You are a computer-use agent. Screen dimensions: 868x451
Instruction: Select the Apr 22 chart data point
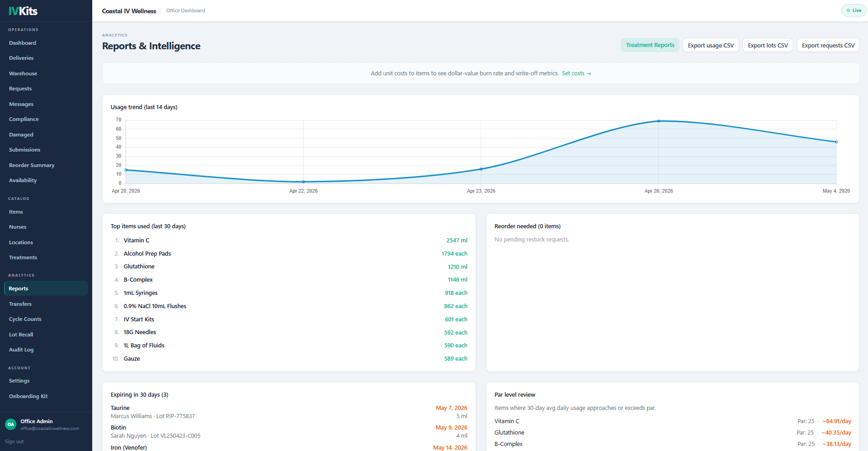pyautogui.click(x=304, y=182)
